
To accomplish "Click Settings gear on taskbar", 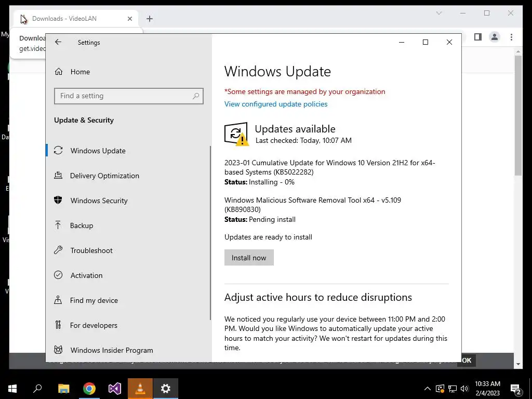I will (166, 389).
